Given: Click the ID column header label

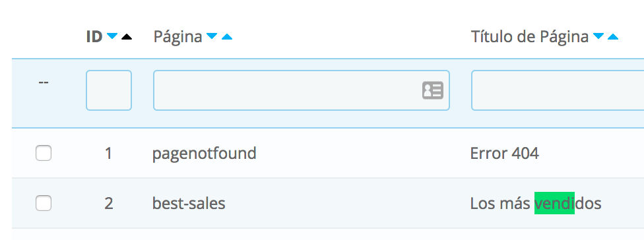Looking at the screenshot, I should (94, 36).
